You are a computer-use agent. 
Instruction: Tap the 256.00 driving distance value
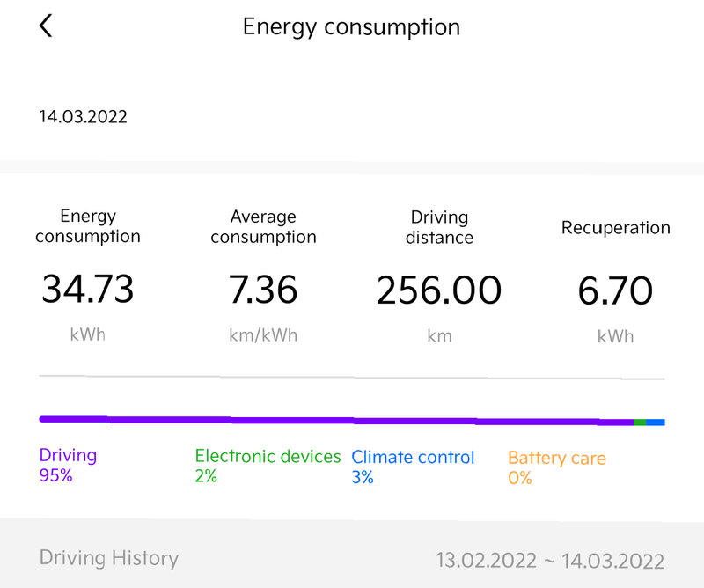pyautogui.click(x=439, y=289)
